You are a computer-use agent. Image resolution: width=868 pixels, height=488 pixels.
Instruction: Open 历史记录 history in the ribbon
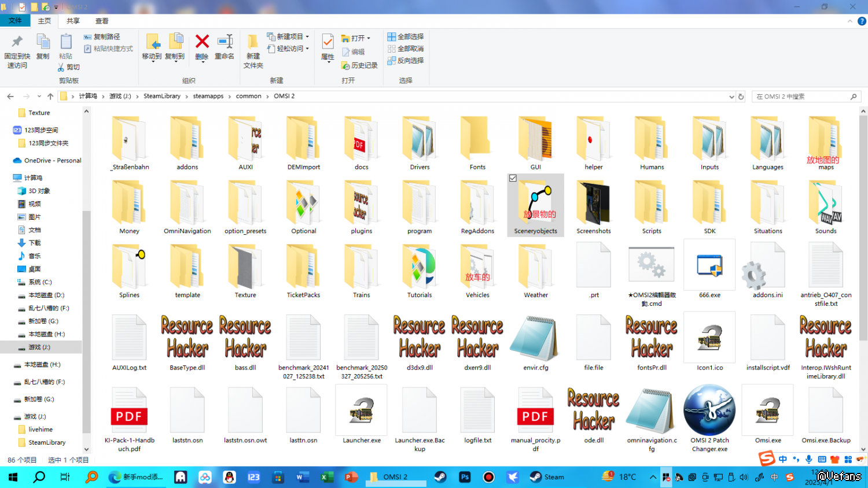click(359, 65)
